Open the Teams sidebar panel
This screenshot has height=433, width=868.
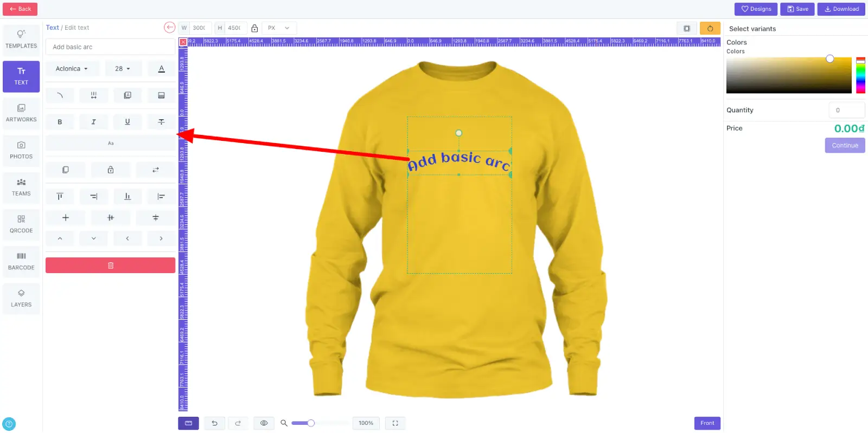click(x=21, y=187)
